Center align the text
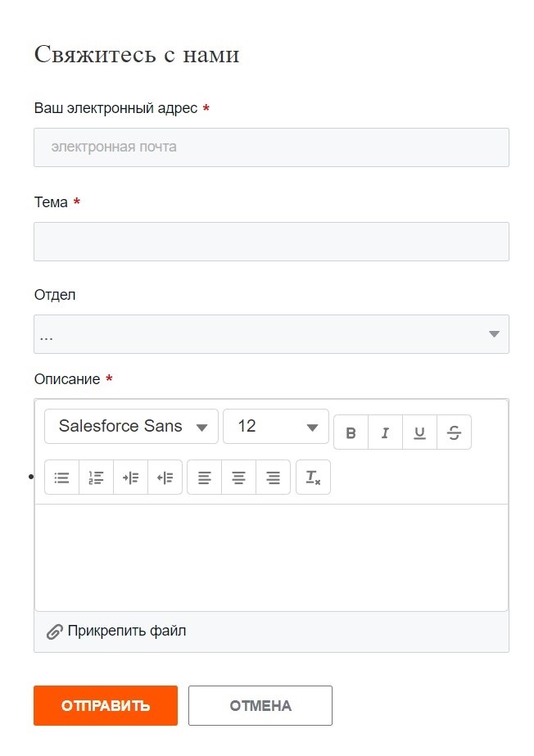This screenshot has width=534, height=756. [x=239, y=478]
